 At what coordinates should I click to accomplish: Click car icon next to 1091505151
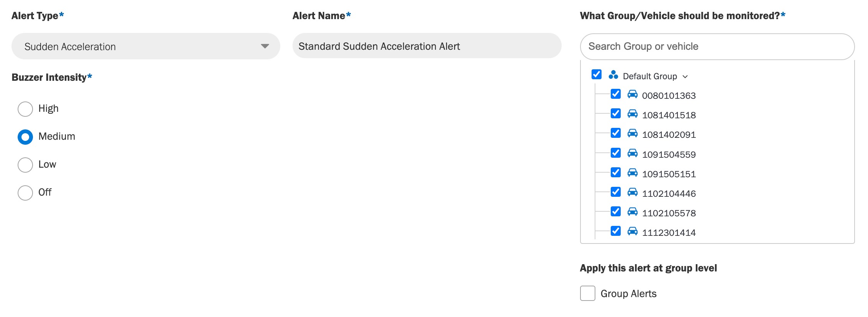click(x=632, y=173)
